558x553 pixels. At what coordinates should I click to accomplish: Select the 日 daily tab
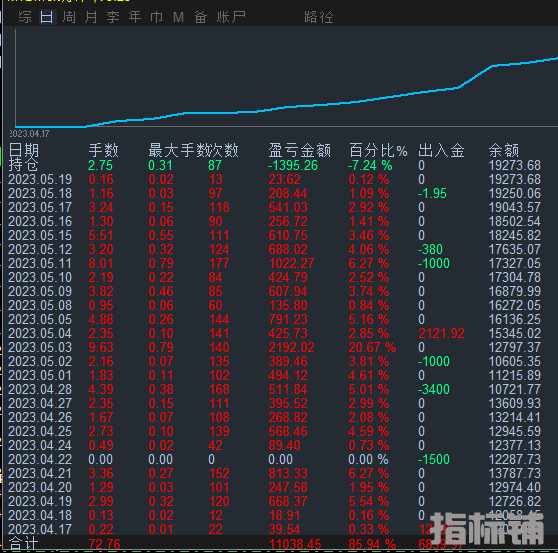(x=47, y=17)
